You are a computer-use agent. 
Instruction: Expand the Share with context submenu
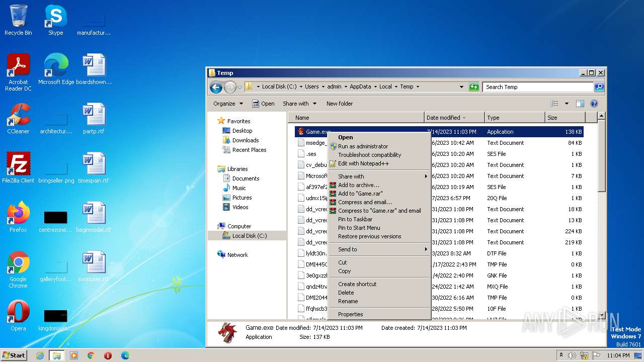379,176
